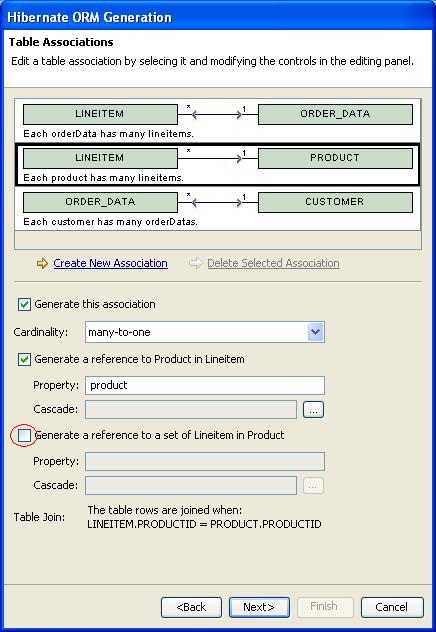Image resolution: width=436 pixels, height=632 pixels.
Task: Enable Generate a reference to a set of Lineitem
Action: click(24, 435)
